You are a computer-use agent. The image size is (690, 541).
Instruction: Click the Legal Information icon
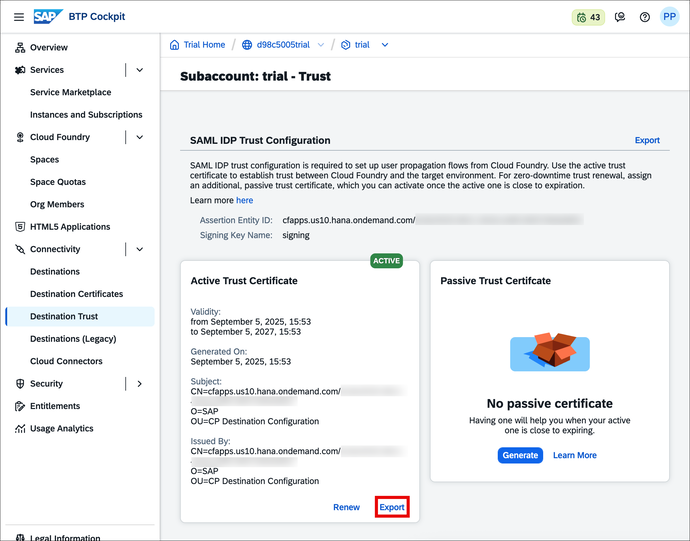20,537
